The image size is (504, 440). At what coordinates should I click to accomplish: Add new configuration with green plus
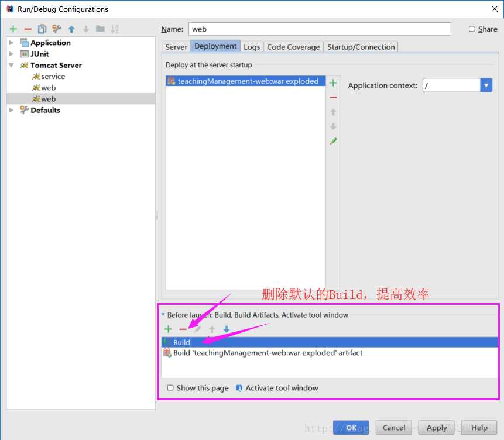pos(13,29)
